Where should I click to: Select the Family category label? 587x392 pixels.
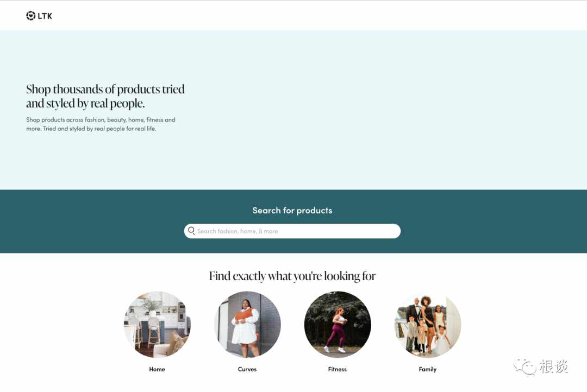click(428, 369)
